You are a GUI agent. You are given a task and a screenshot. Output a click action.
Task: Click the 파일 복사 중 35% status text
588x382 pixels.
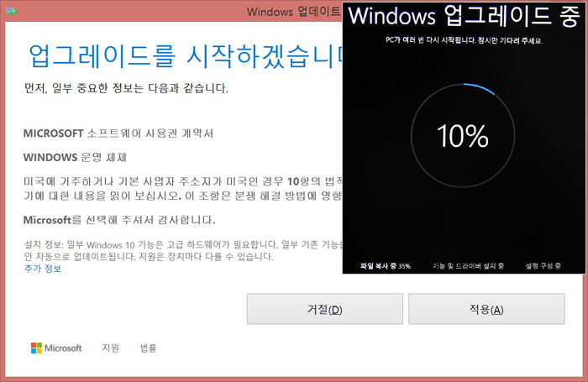point(385,266)
